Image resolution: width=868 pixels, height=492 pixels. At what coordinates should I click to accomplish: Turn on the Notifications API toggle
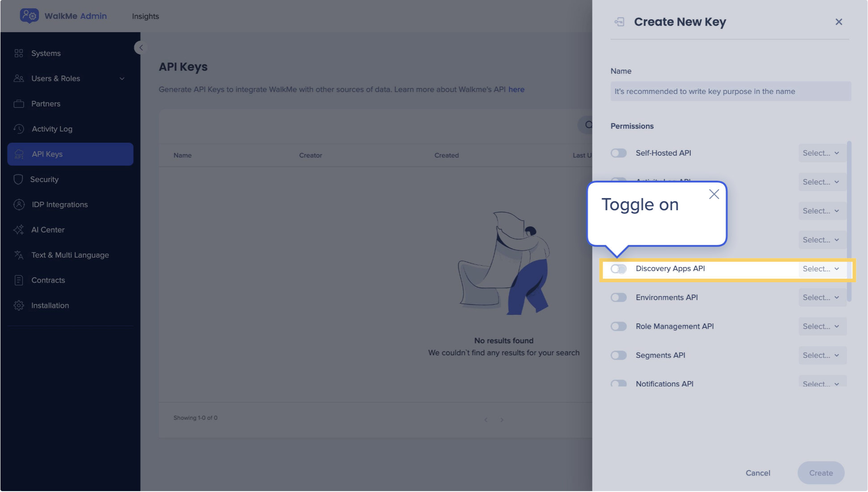tap(619, 383)
